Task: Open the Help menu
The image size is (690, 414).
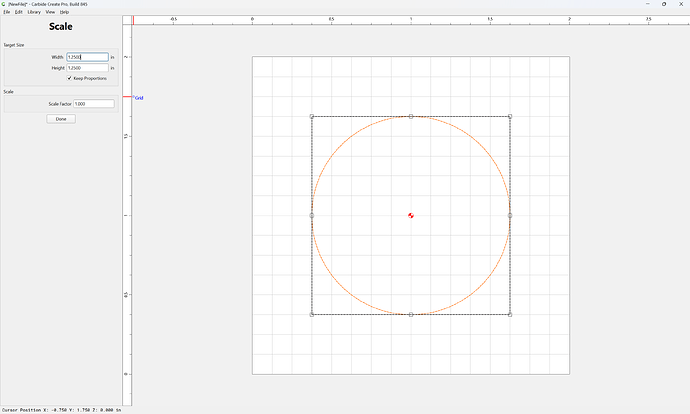Action: point(64,12)
